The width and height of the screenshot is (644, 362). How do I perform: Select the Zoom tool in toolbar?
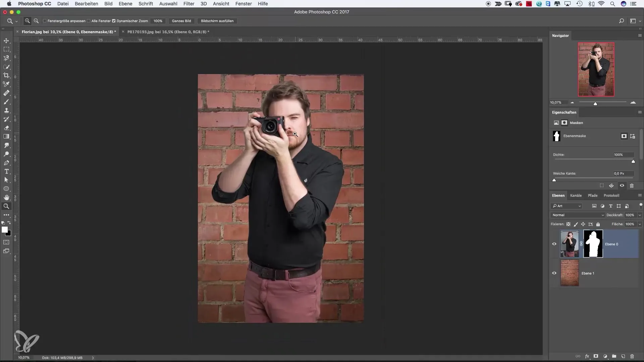(6, 206)
